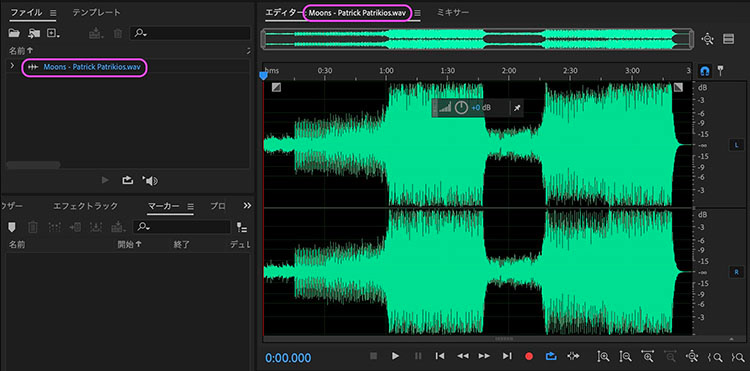Click Zoom In (Amplitude) icon
This screenshot has height=371, width=750.
(x=604, y=356)
